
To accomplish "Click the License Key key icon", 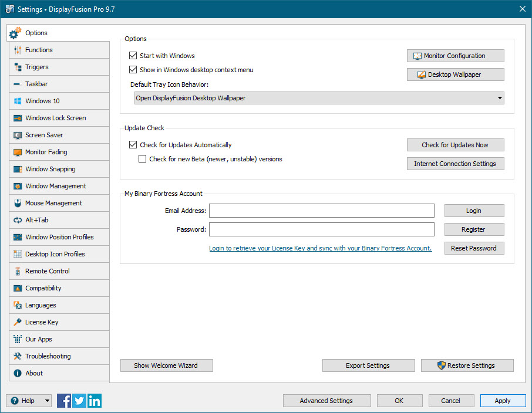I will pos(18,322).
